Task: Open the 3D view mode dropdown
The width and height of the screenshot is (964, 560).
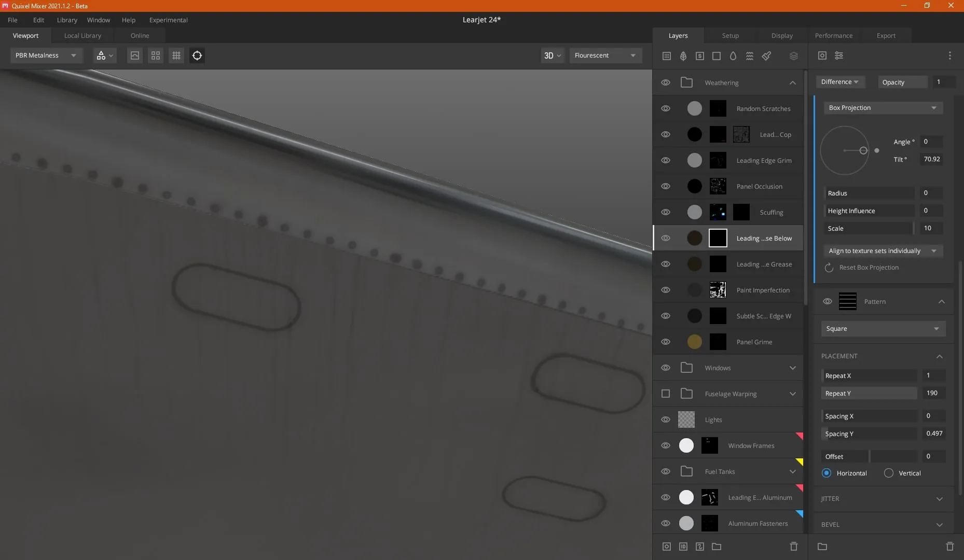Action: coord(552,55)
